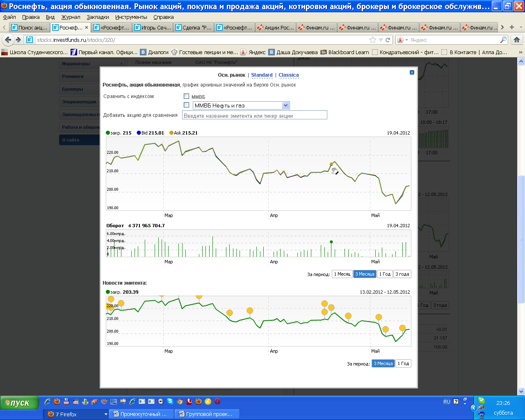Image resolution: width=525 pixels, height=420 pixels.
Task: Bookmark this page with the star icon
Action: tap(372, 40)
